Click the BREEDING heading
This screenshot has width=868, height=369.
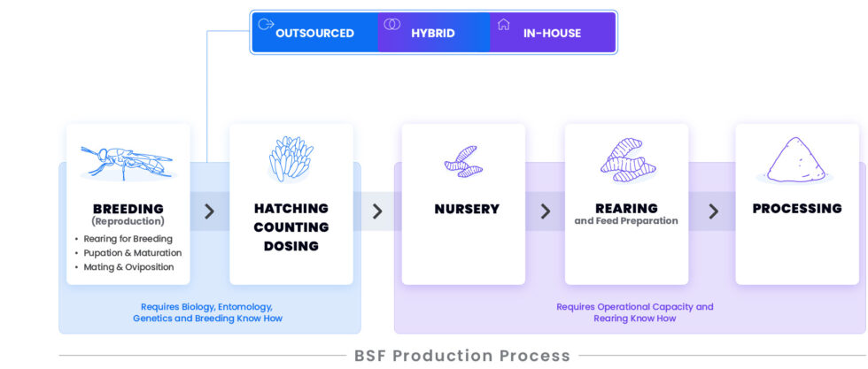point(128,209)
